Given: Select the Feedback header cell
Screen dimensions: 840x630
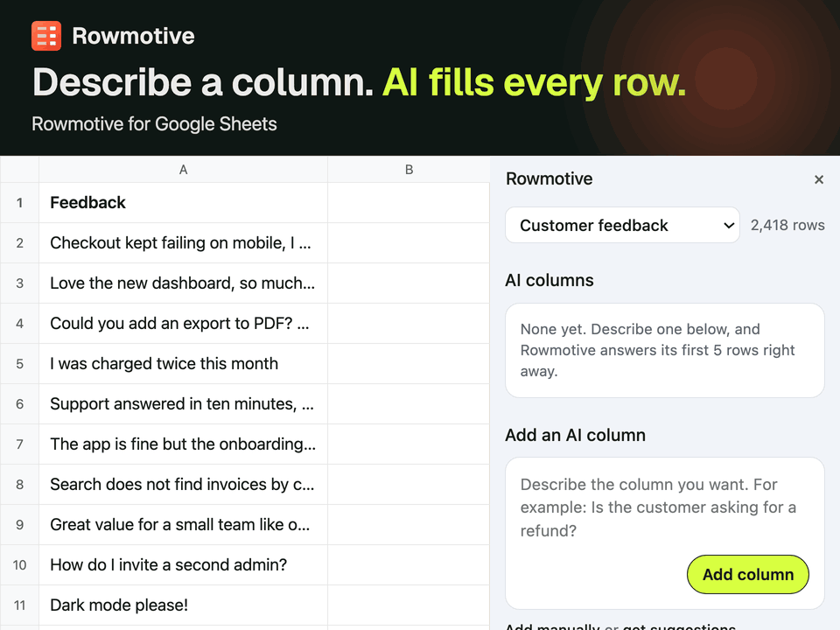Looking at the screenshot, I should [183, 202].
